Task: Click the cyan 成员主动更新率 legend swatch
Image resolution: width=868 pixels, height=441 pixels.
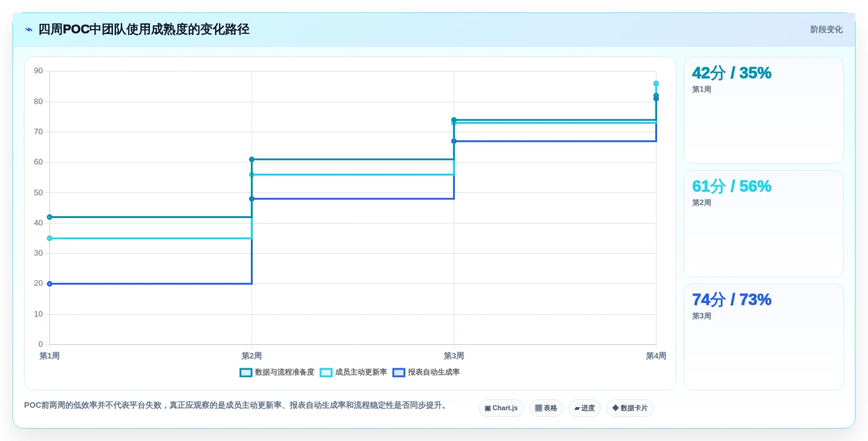Action: 326,373
